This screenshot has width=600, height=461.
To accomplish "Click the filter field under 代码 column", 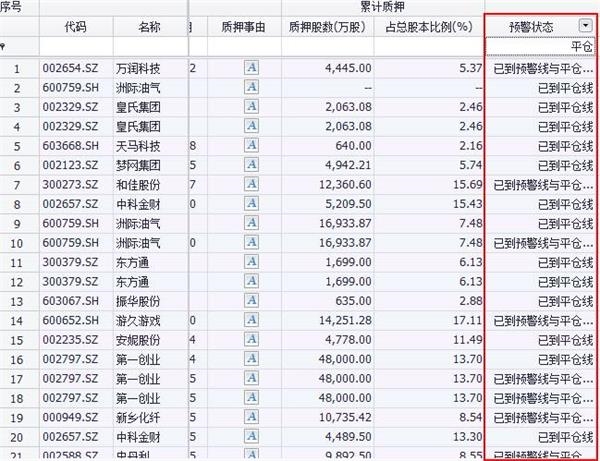I will click(75, 47).
